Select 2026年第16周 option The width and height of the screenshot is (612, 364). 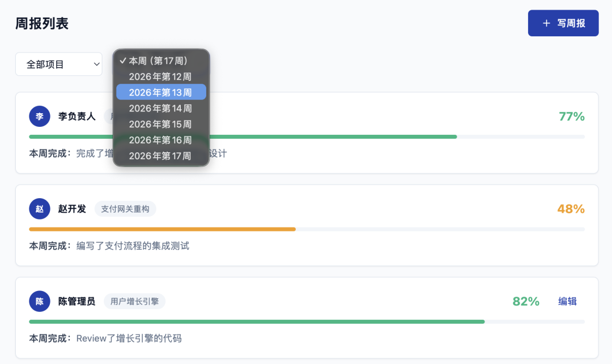point(161,140)
